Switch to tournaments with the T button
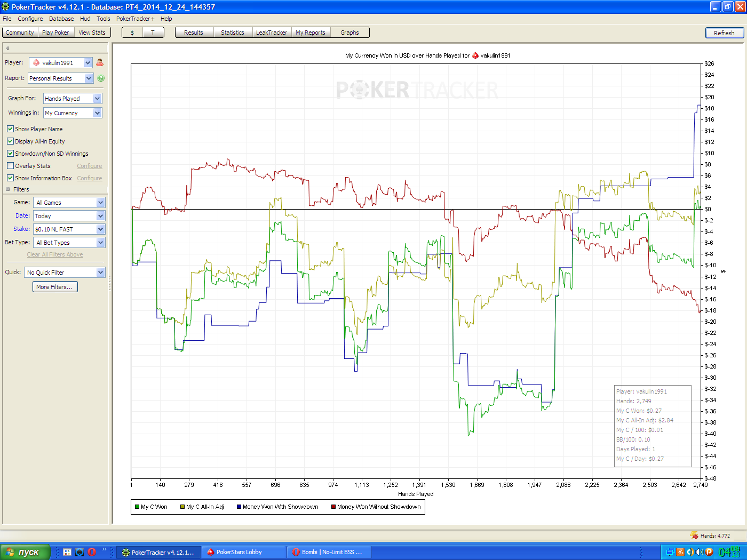The height and width of the screenshot is (560, 747). coord(153,33)
